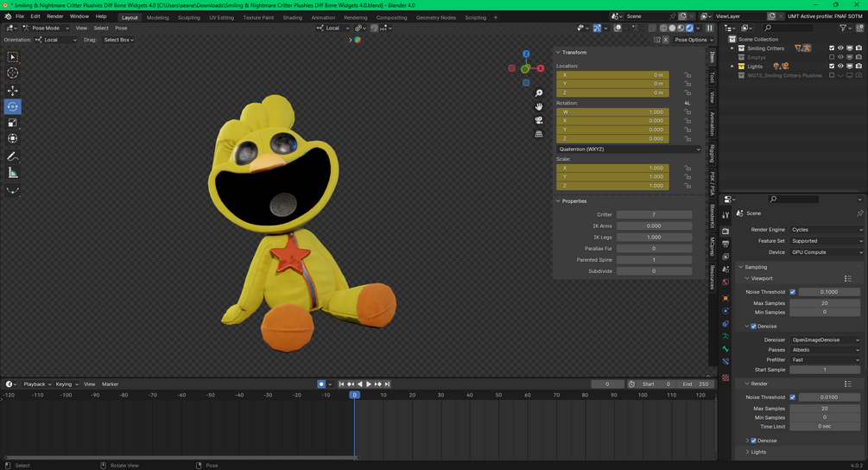Adjust the IK Arms property slider
Viewport: 868px width, 470px height.
(x=654, y=226)
